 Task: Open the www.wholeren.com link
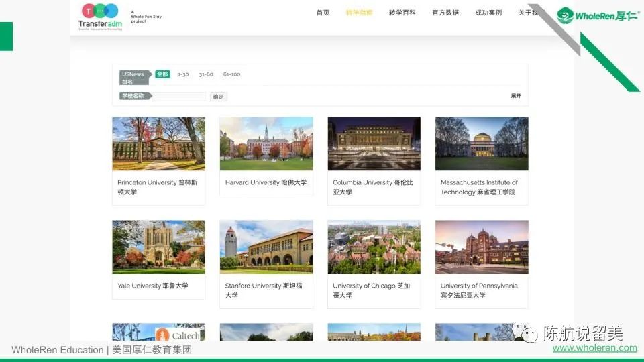click(594, 348)
